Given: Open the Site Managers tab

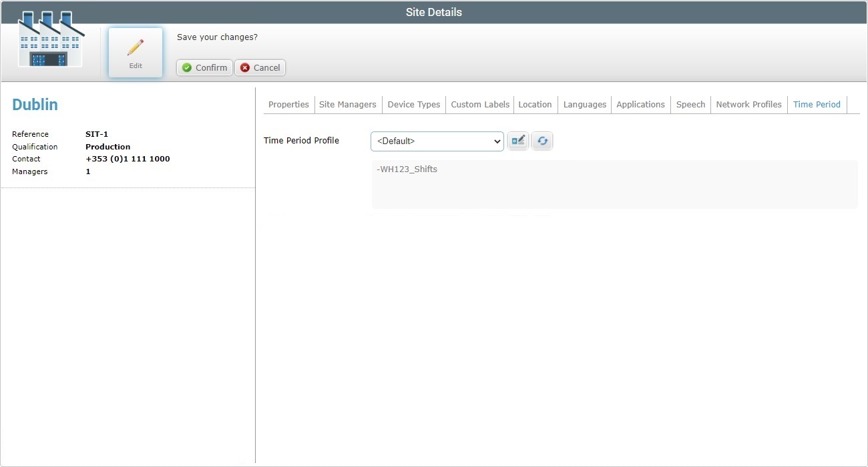Looking at the screenshot, I should 347,104.
